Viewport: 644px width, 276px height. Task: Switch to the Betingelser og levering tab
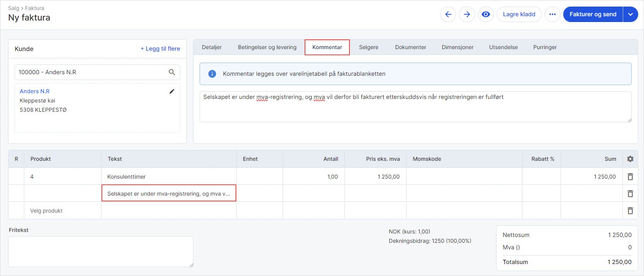click(x=267, y=47)
